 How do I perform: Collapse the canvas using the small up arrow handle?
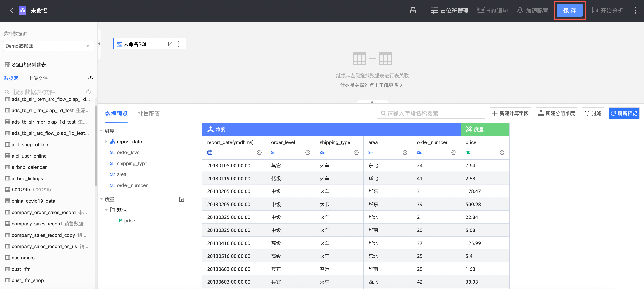372,102
